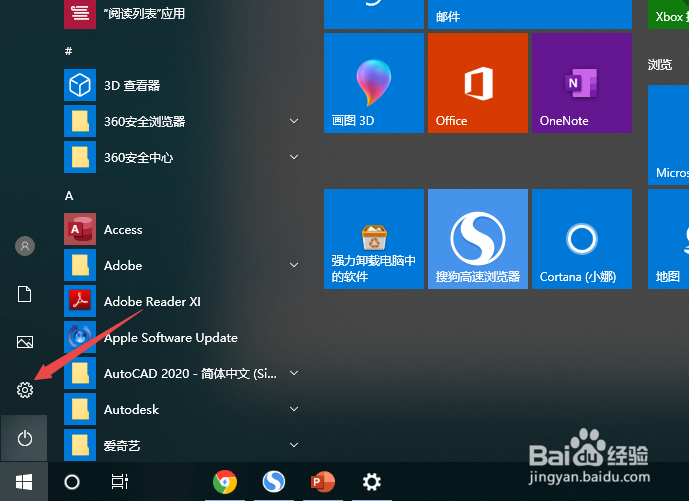Open Cortana search circle on taskbar
The height and width of the screenshot is (501, 689).
(x=72, y=482)
